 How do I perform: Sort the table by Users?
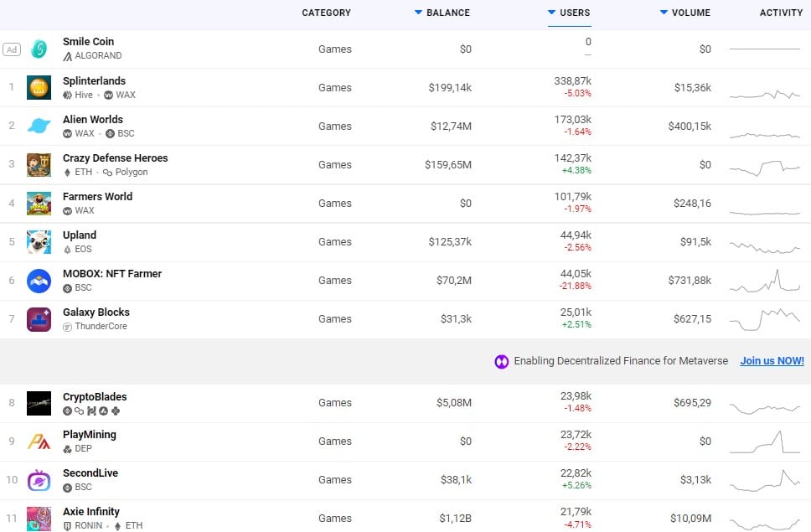(569, 13)
